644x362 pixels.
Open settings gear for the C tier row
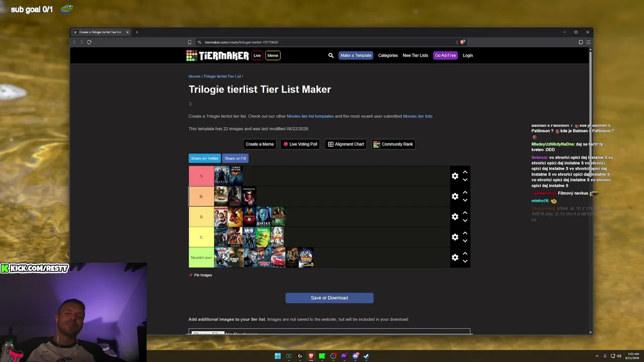click(455, 237)
